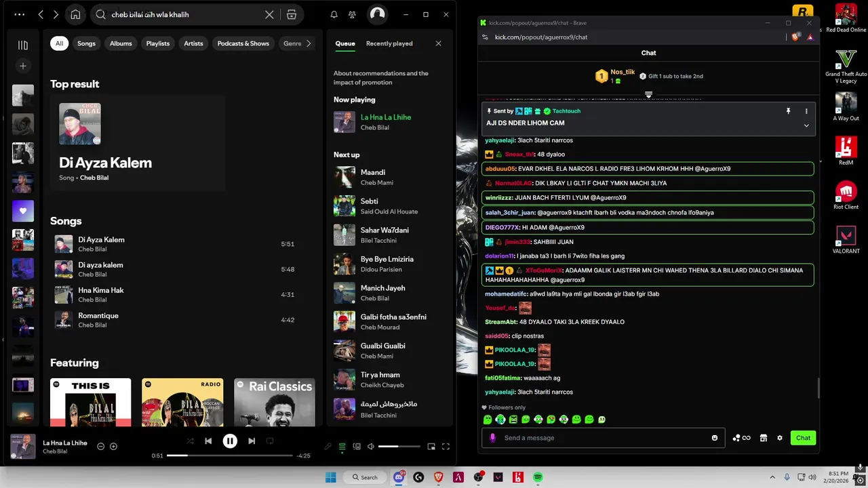
Task: Clear the Spotify search field with X
Action: [269, 14]
